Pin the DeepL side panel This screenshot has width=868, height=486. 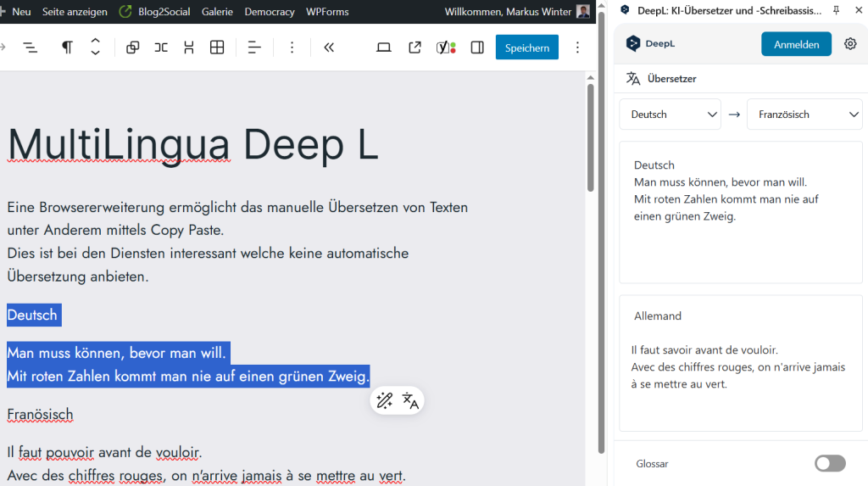(x=836, y=10)
